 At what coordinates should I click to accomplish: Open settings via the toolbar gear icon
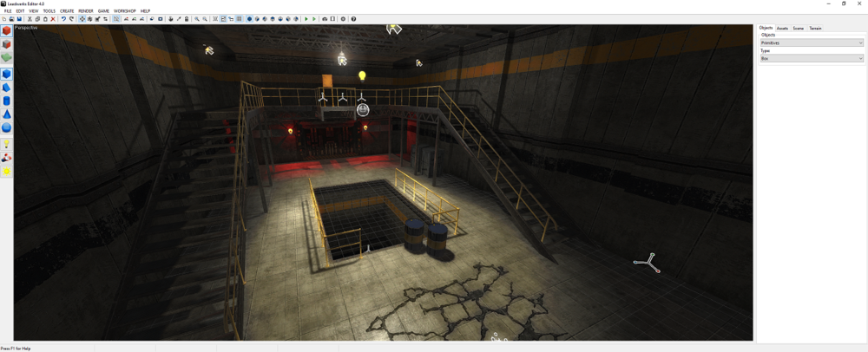[x=343, y=19]
